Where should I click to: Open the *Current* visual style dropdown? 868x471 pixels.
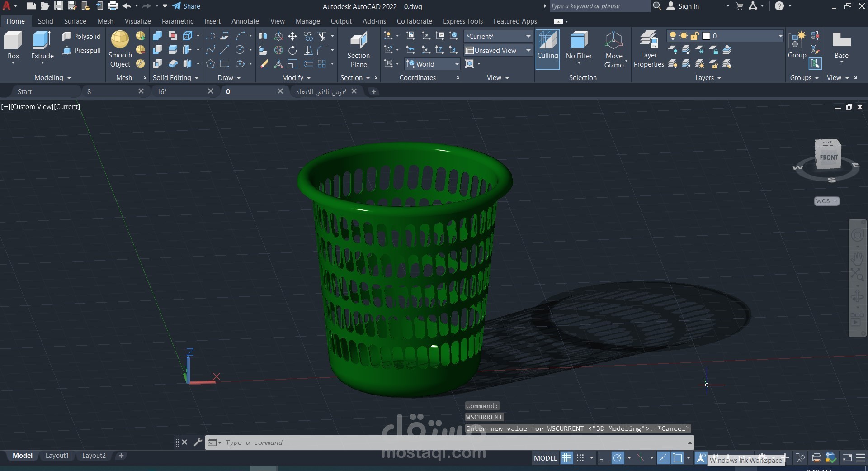498,36
